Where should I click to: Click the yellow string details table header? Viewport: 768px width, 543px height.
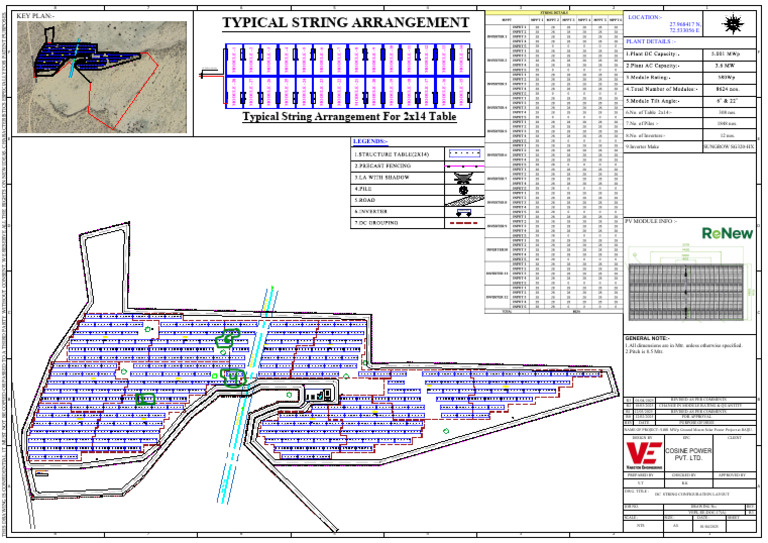[x=554, y=13]
